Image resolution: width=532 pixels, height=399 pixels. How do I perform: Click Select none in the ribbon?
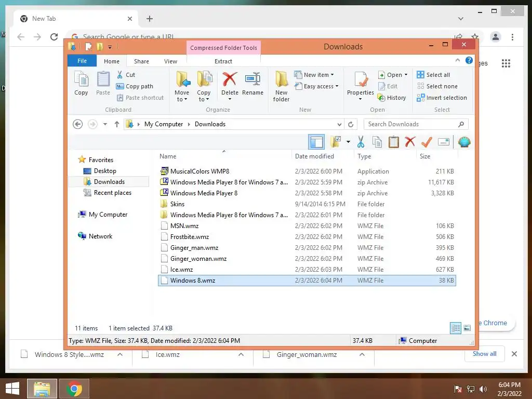437,86
